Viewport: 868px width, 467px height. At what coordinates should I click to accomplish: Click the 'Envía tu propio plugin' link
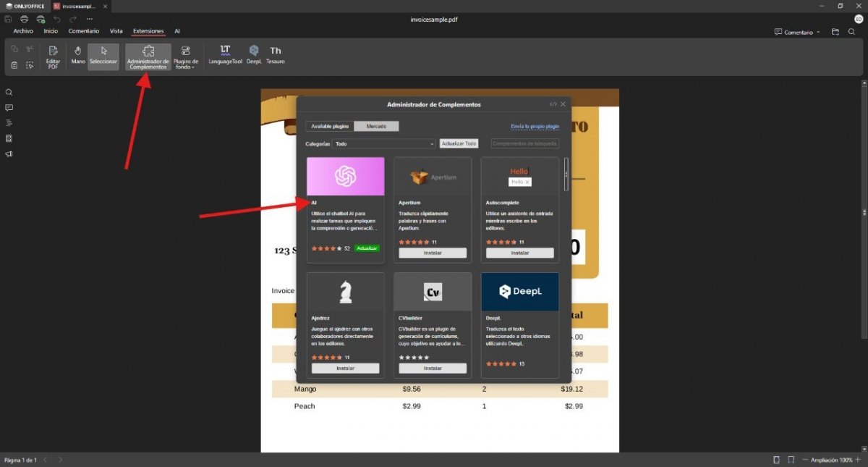click(535, 126)
